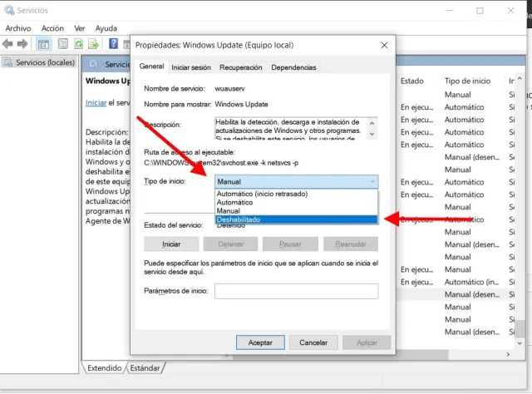Open the Tipo de inicio combo box
532x394 pixels.
click(x=297, y=181)
